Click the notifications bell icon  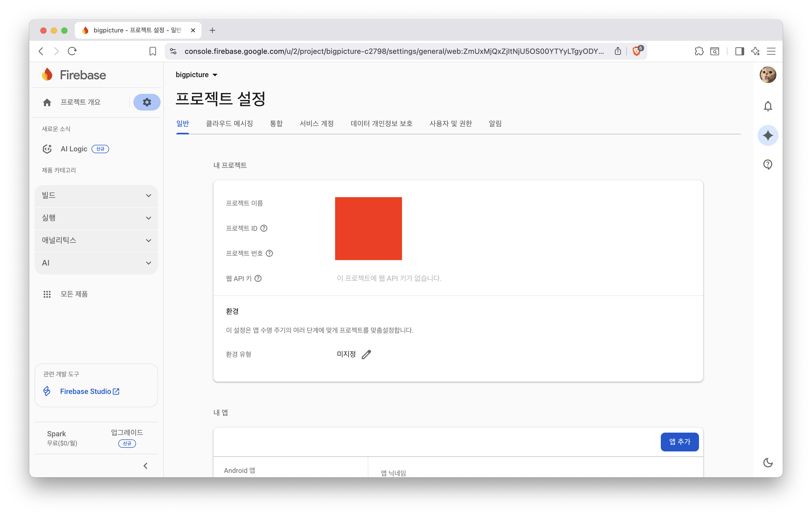tap(768, 106)
